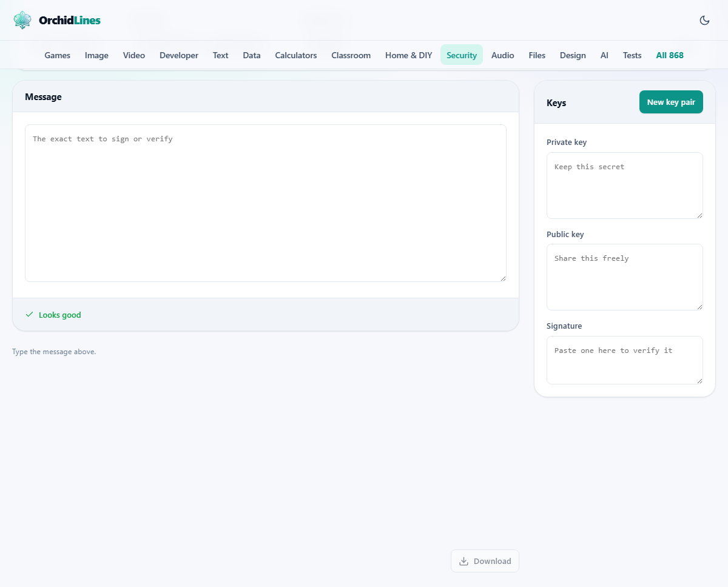The height and width of the screenshot is (587, 728).
Task: Select the Security category tab
Action: (462, 55)
